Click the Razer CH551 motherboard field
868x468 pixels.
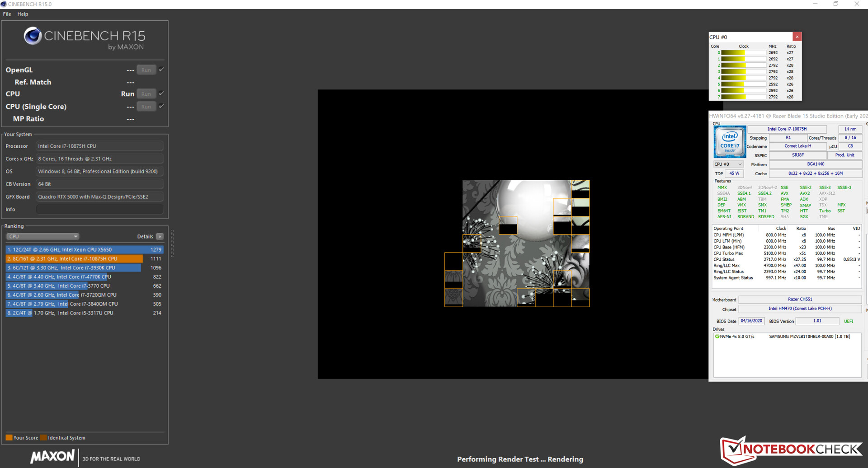coord(800,299)
